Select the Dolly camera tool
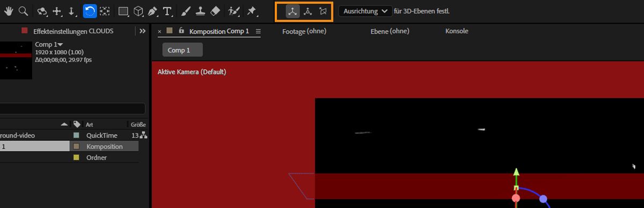 [72, 11]
